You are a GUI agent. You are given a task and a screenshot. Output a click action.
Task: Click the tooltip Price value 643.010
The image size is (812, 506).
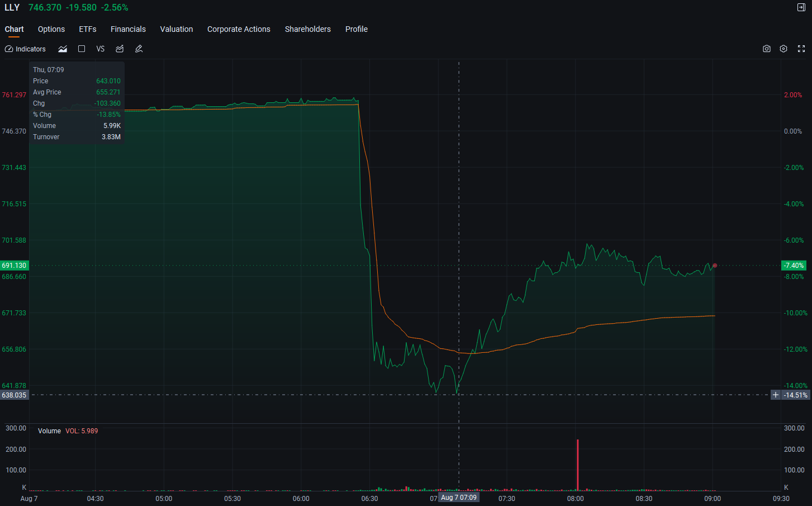click(x=108, y=81)
